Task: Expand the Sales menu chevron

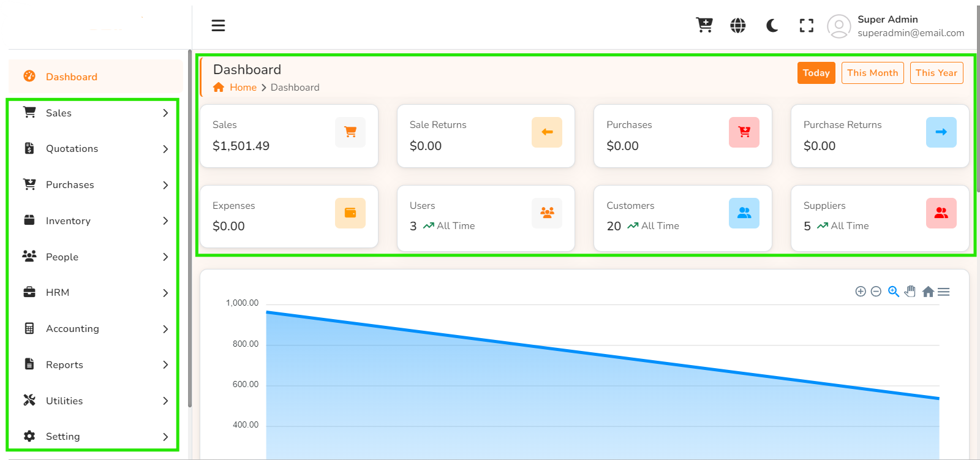Action: pos(165,113)
